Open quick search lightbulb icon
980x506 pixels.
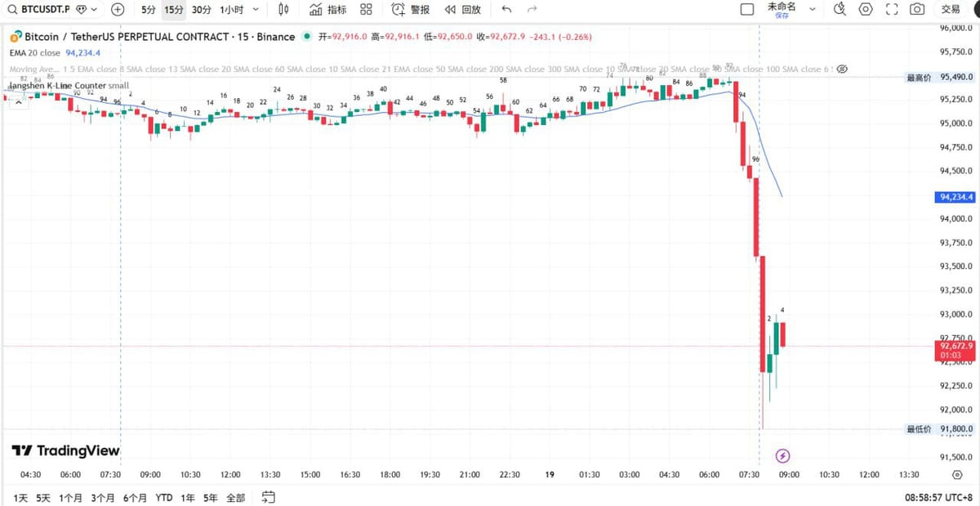840,10
